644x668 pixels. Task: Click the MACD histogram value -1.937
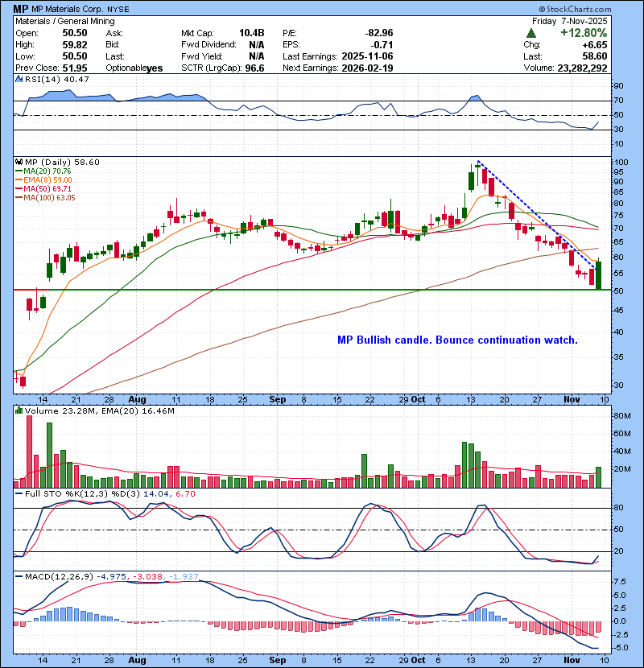(184, 577)
